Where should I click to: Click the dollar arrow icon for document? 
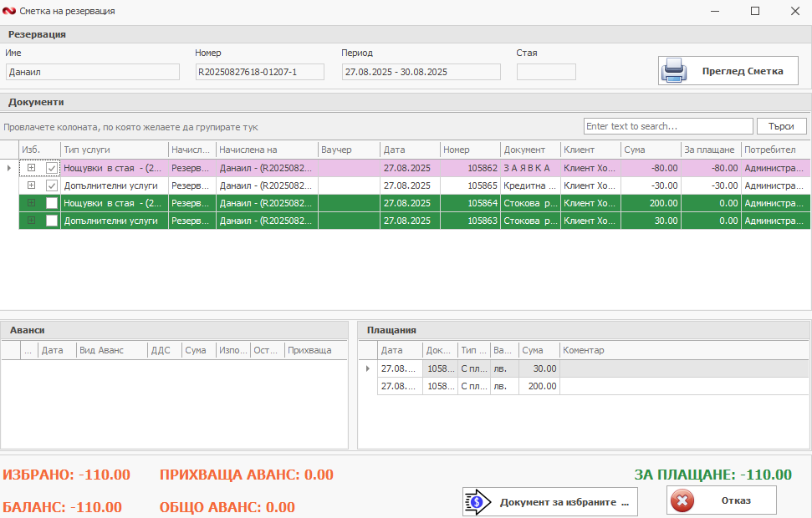[x=477, y=502]
